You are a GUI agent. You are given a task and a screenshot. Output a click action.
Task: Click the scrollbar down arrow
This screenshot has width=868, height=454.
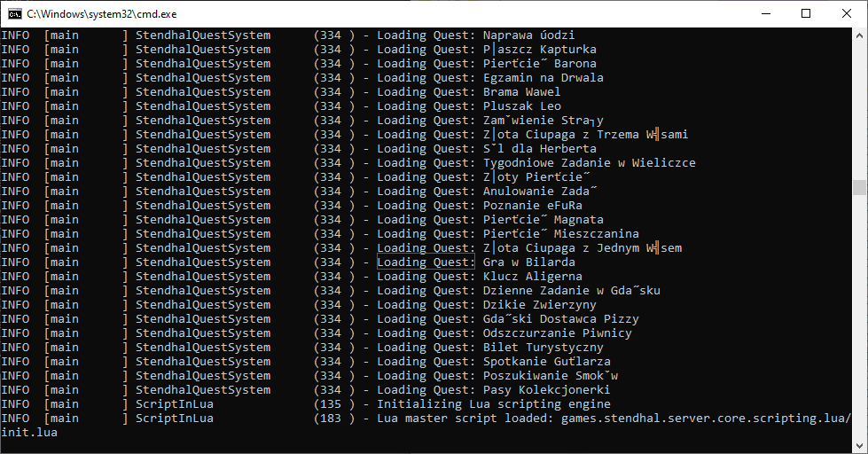coord(858,446)
